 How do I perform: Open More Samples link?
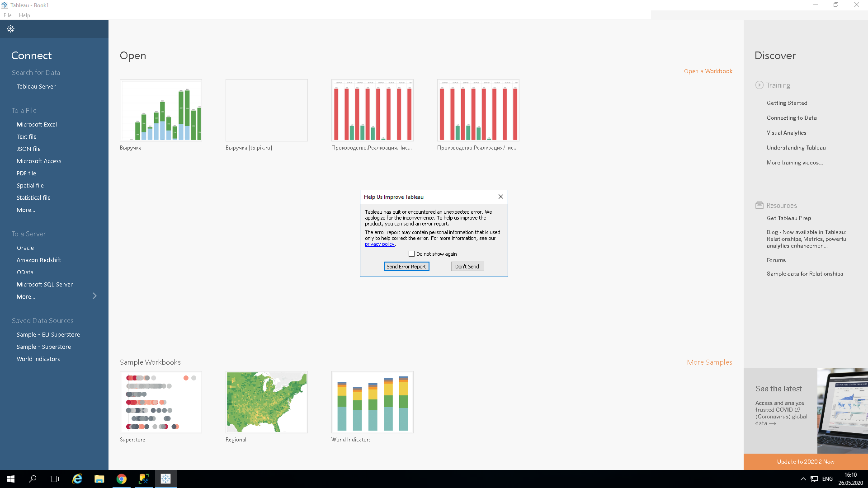click(709, 362)
